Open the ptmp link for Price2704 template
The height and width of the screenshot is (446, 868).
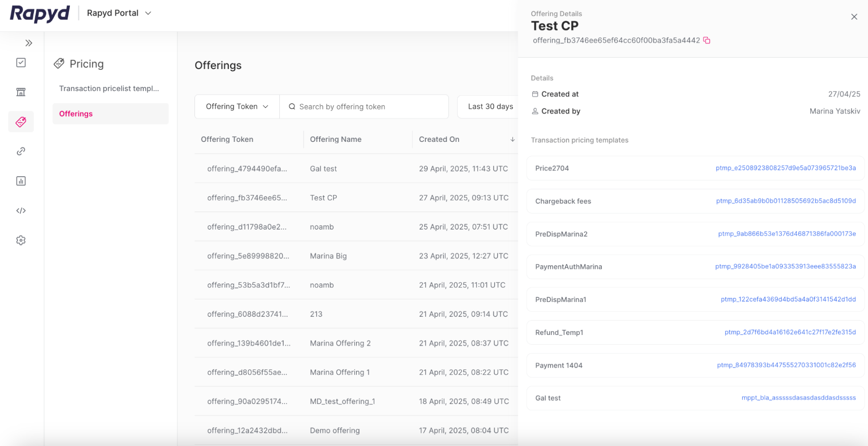tap(786, 168)
